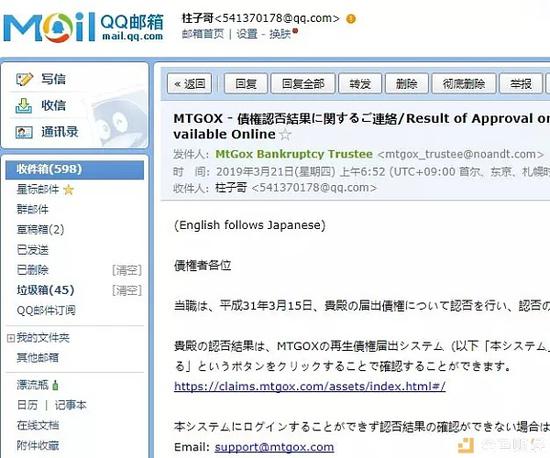Open 设置 settings link
Image resolution: width=550 pixels, height=458 pixels.
coord(247,34)
